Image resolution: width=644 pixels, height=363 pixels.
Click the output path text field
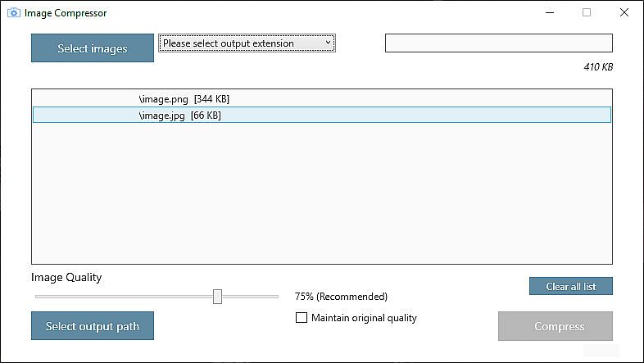tap(499, 43)
